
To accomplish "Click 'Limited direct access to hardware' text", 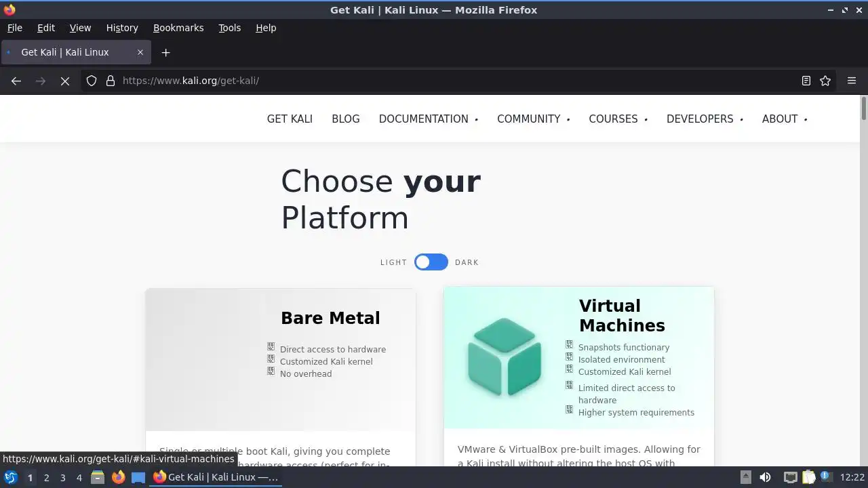I will pos(627,394).
